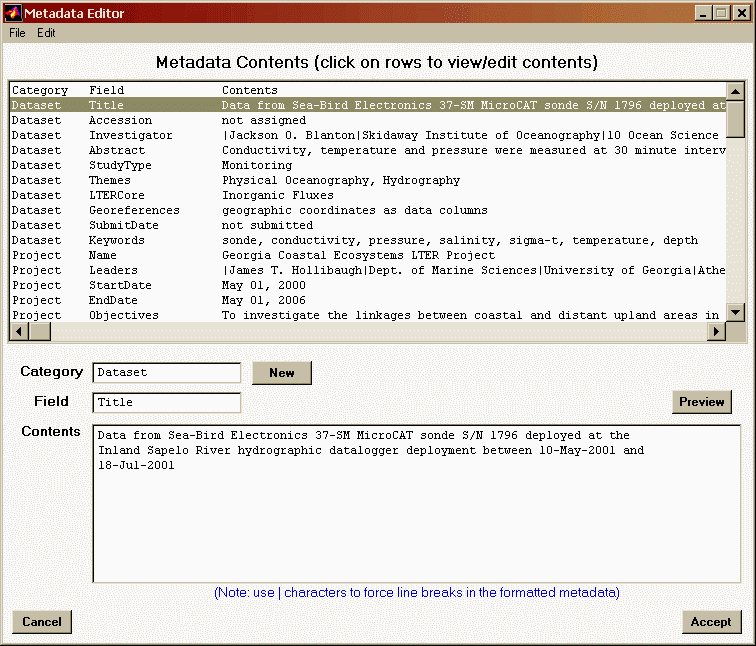Click inside the Field text box
Image resolution: width=756 pixels, height=646 pixels.
(166, 403)
